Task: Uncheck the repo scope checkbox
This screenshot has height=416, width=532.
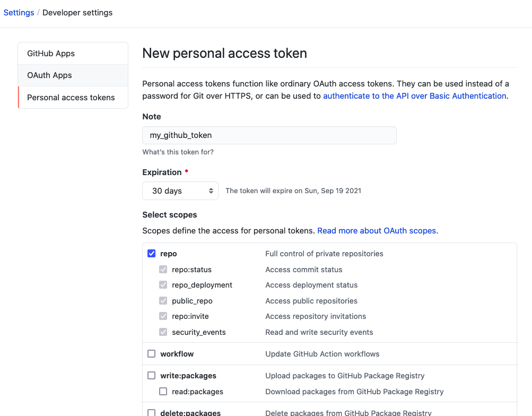Action: point(151,254)
